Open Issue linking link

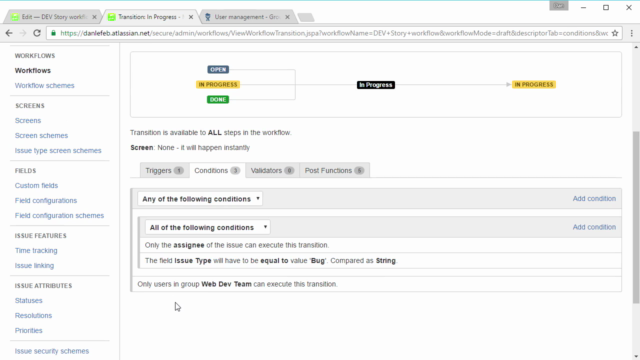tap(34, 266)
